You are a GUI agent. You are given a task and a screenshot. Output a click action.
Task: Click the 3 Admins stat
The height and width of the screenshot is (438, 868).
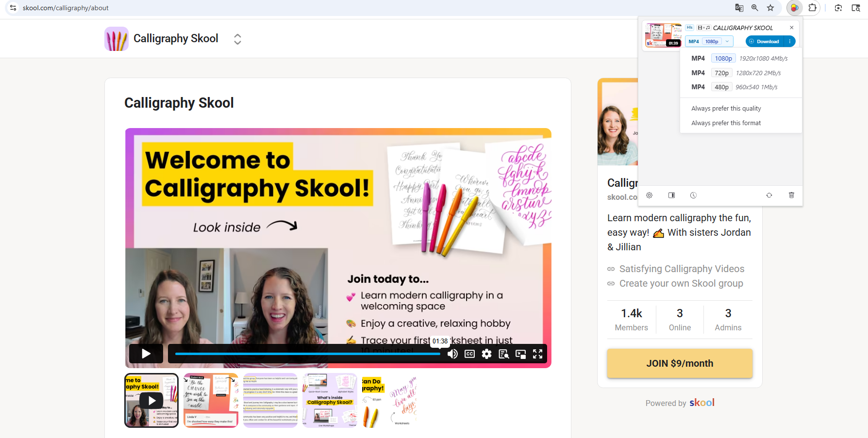[x=728, y=320]
